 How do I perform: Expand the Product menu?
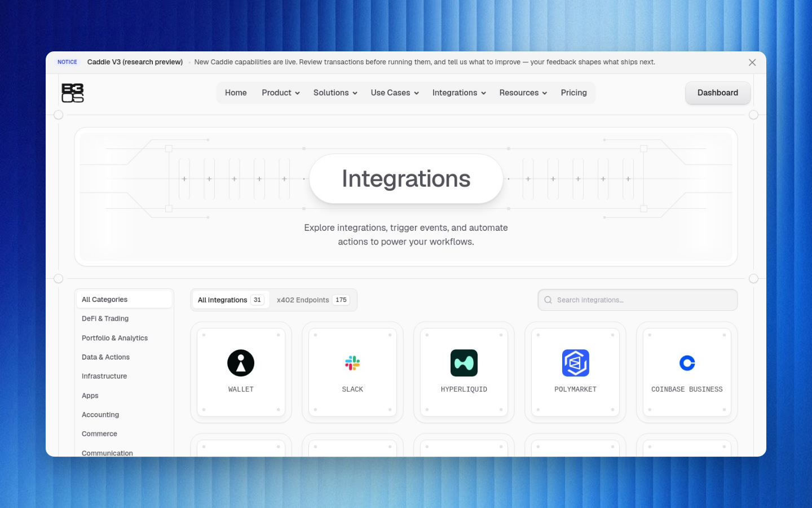pyautogui.click(x=281, y=93)
